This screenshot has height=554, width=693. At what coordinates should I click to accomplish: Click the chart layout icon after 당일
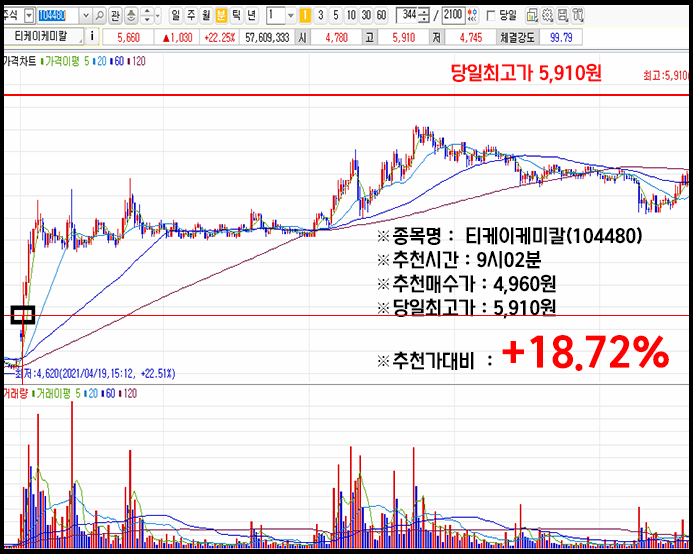(x=532, y=16)
